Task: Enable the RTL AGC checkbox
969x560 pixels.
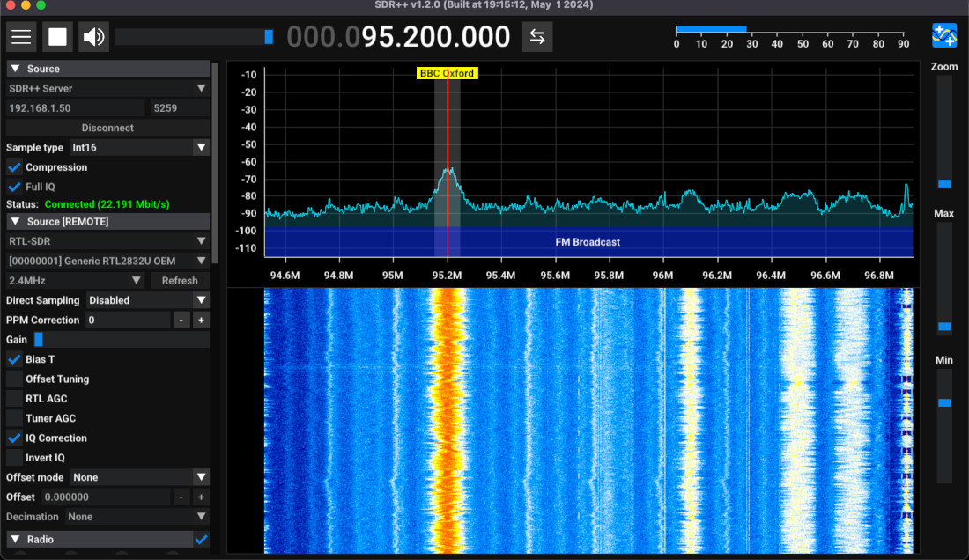Action: tap(14, 399)
